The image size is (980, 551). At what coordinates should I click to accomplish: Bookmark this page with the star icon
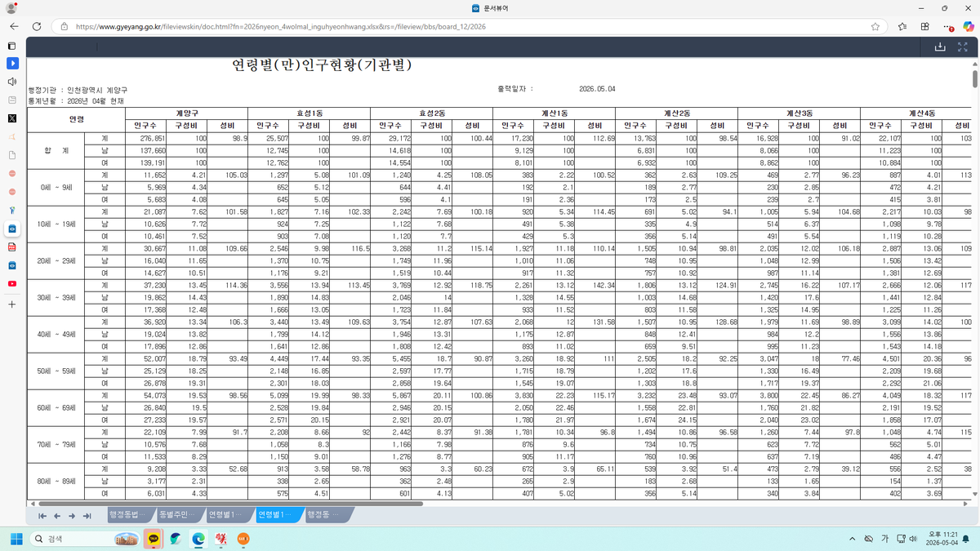(875, 26)
